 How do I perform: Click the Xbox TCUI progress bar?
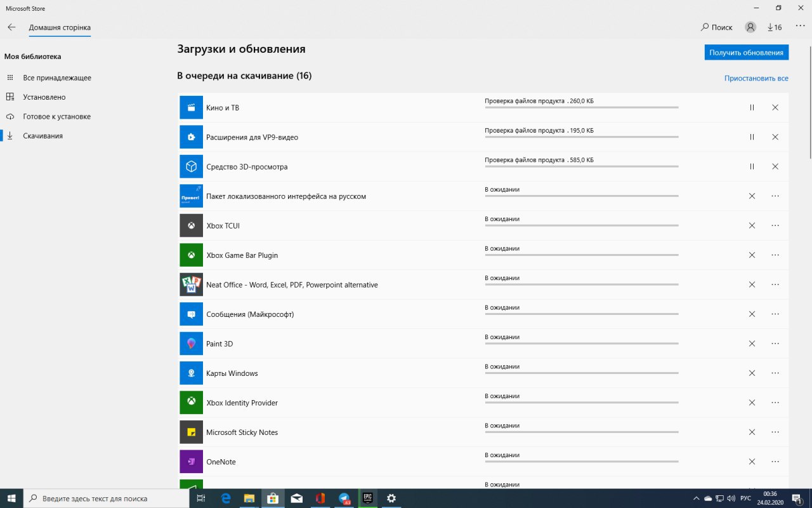coord(582,225)
